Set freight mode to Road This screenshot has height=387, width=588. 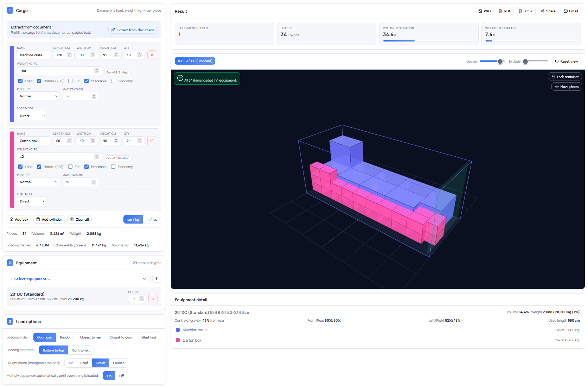point(84,363)
